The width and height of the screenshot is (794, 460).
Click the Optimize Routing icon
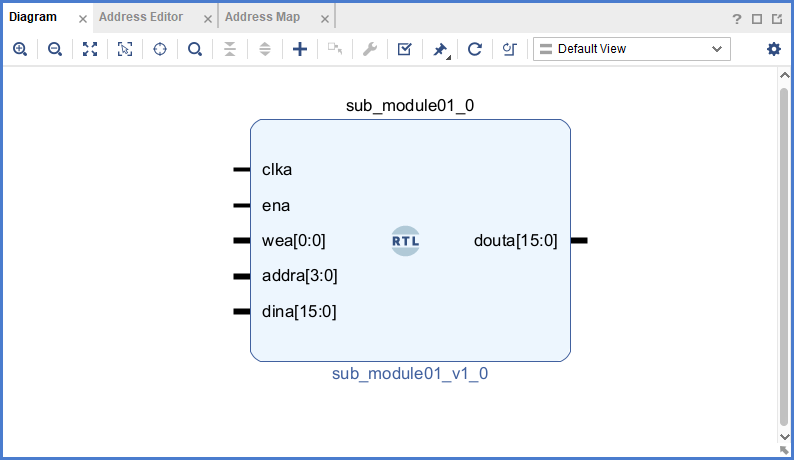tap(509, 49)
